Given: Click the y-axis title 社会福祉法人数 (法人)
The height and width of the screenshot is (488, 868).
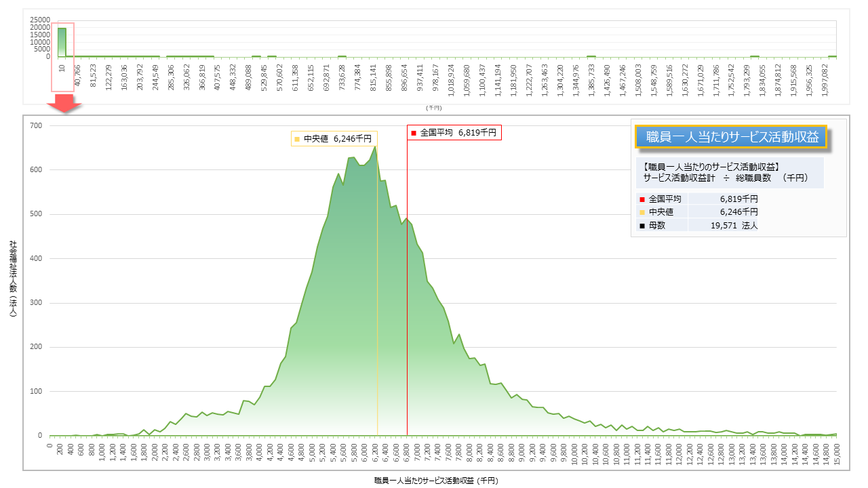Looking at the screenshot, I should tap(13, 279).
